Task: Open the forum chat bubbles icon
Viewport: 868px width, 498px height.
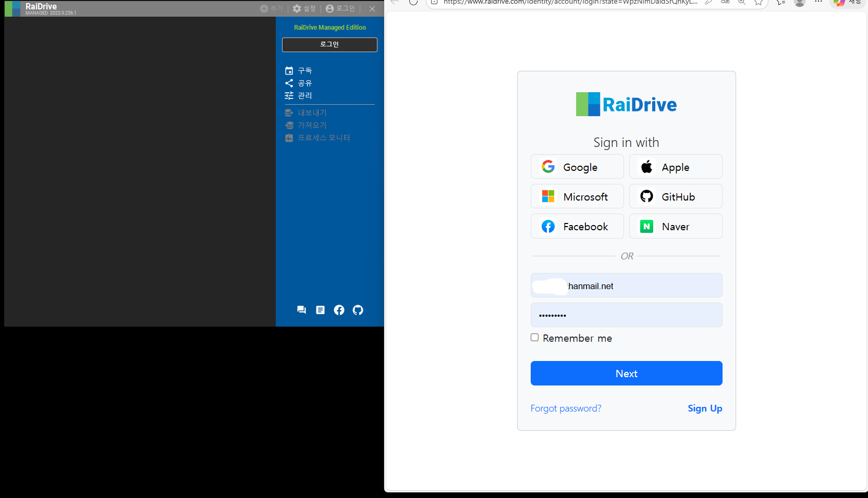Action: point(301,310)
